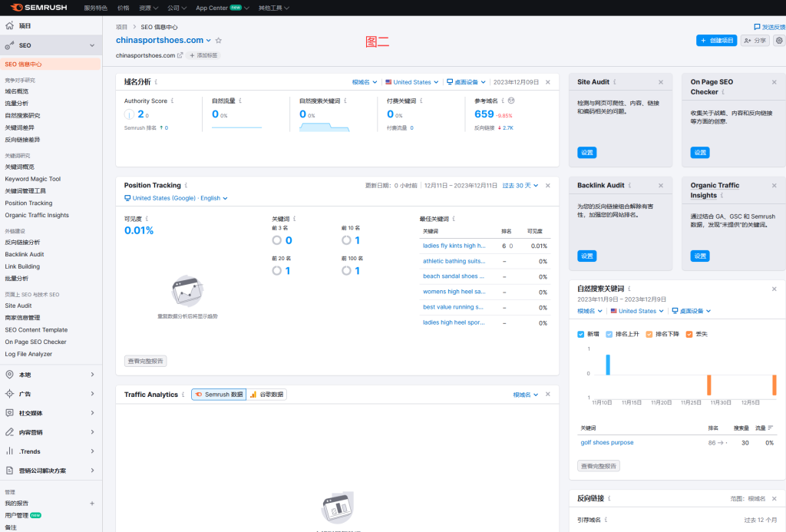Viewport: 786px width, 532px height.
Task: Open Link Building from sidebar
Action: [22, 266]
